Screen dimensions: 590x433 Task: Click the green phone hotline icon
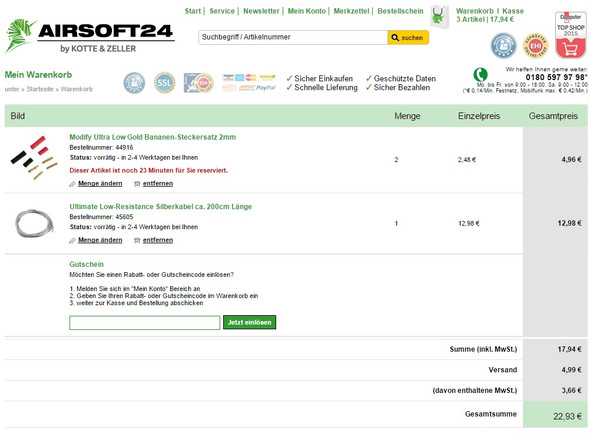(x=481, y=74)
